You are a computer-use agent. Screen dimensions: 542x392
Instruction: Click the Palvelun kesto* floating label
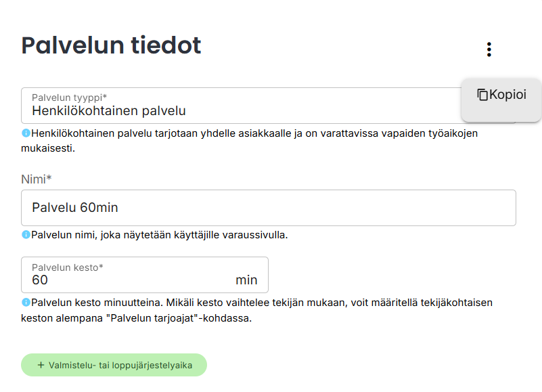67,267
